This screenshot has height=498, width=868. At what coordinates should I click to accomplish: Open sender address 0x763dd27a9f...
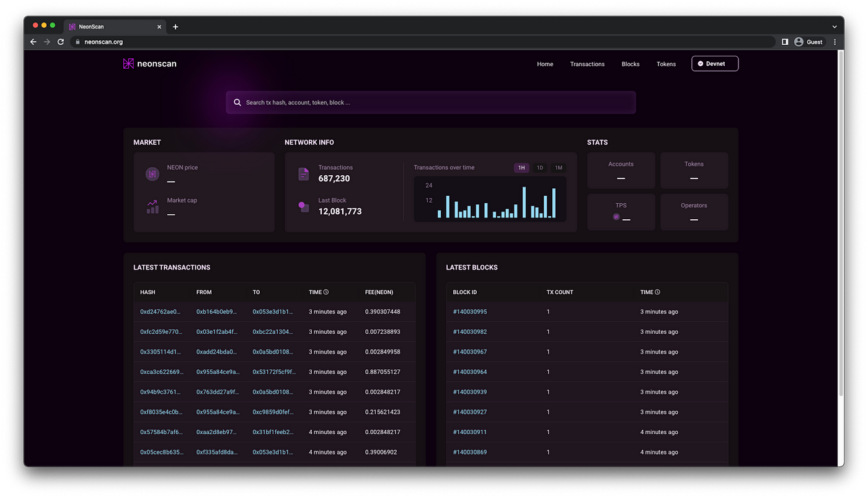(x=218, y=392)
